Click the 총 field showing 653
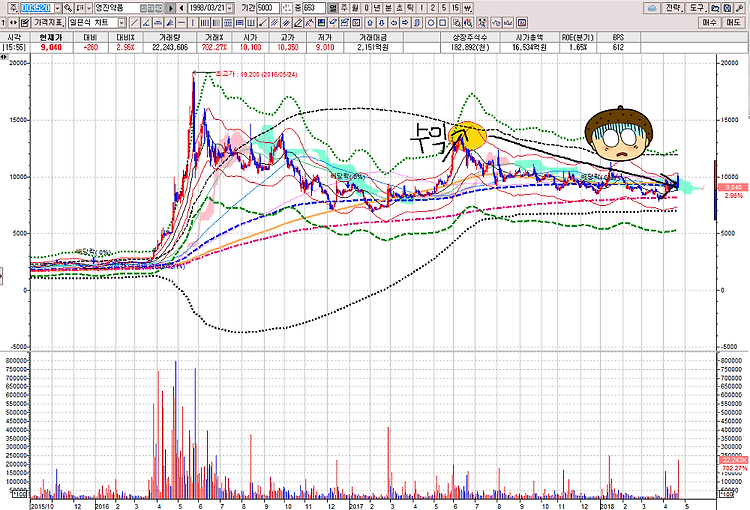 (x=314, y=8)
